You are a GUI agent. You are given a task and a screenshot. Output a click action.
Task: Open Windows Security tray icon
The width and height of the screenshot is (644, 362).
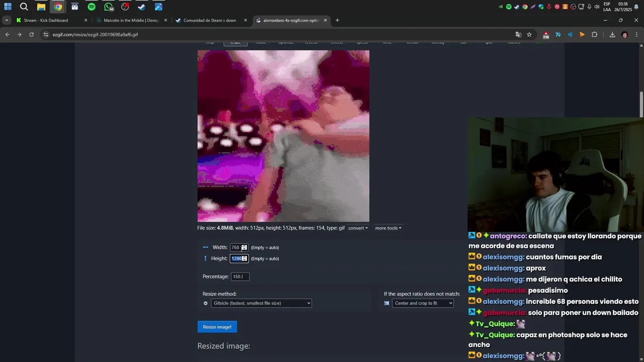click(541, 7)
